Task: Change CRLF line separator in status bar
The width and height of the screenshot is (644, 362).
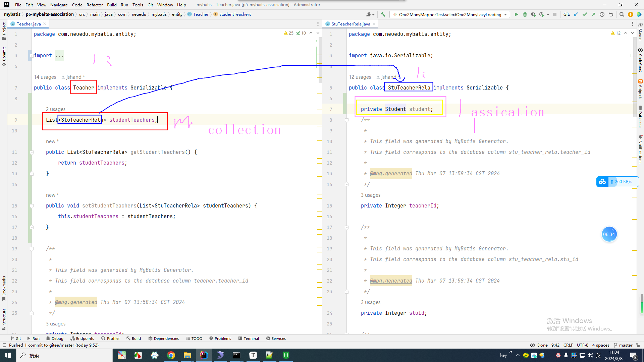Action: (568, 345)
